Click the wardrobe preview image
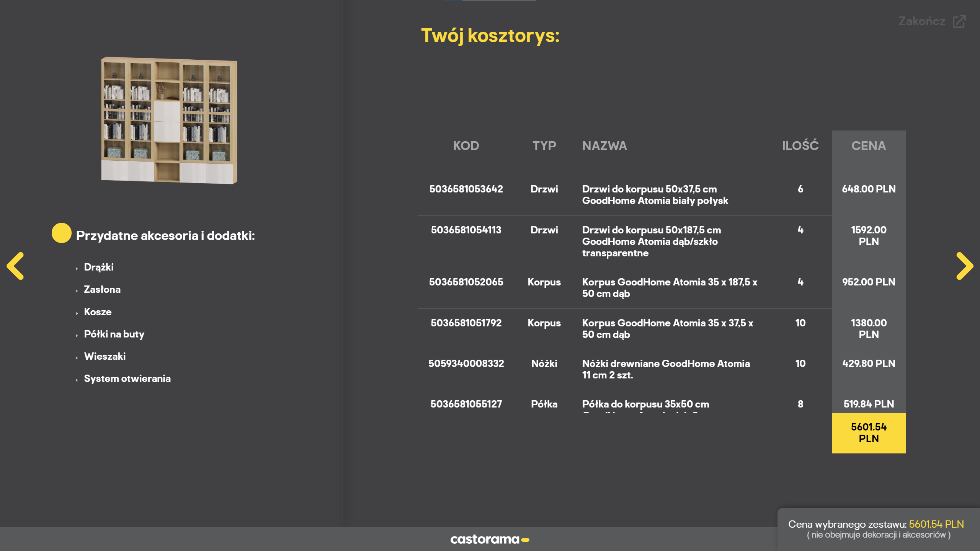The image size is (980, 551). coord(169,120)
